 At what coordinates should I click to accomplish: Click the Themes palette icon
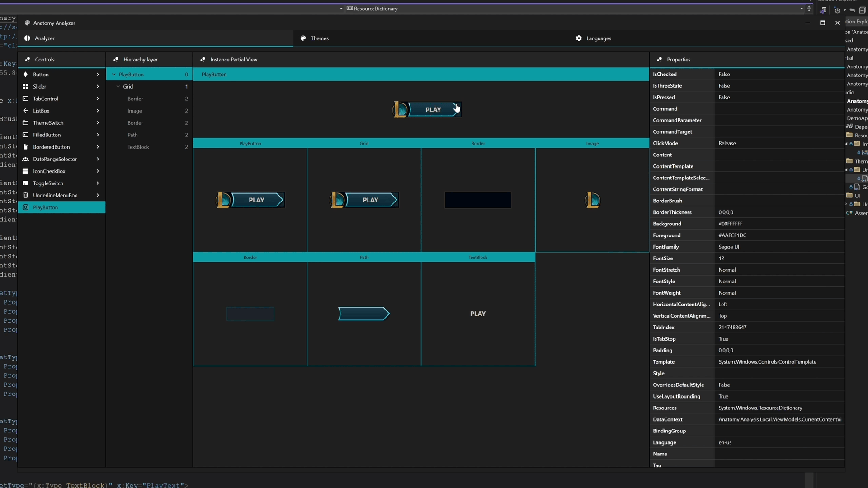(303, 38)
